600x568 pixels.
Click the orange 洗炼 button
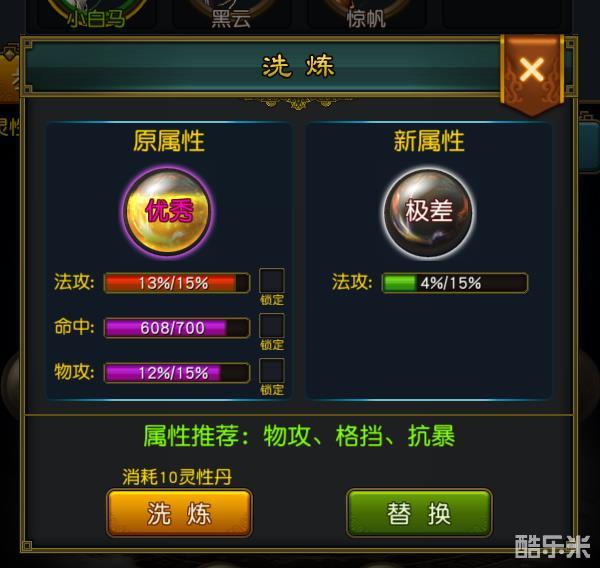pyautogui.click(x=179, y=513)
